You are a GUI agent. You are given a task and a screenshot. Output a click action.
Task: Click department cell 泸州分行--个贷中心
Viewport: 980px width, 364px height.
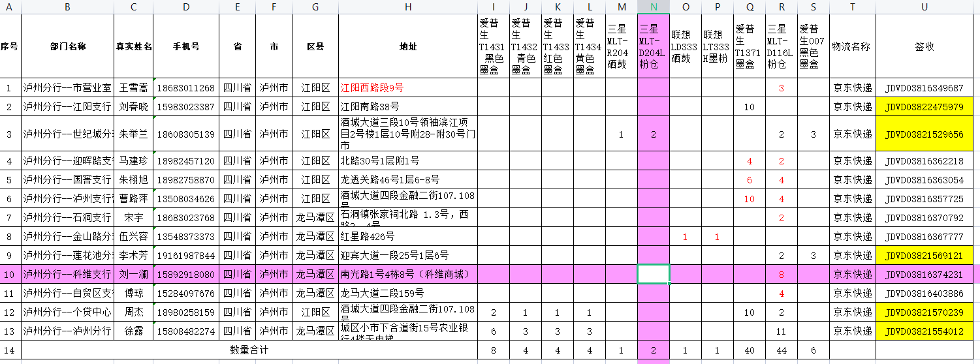point(67,312)
